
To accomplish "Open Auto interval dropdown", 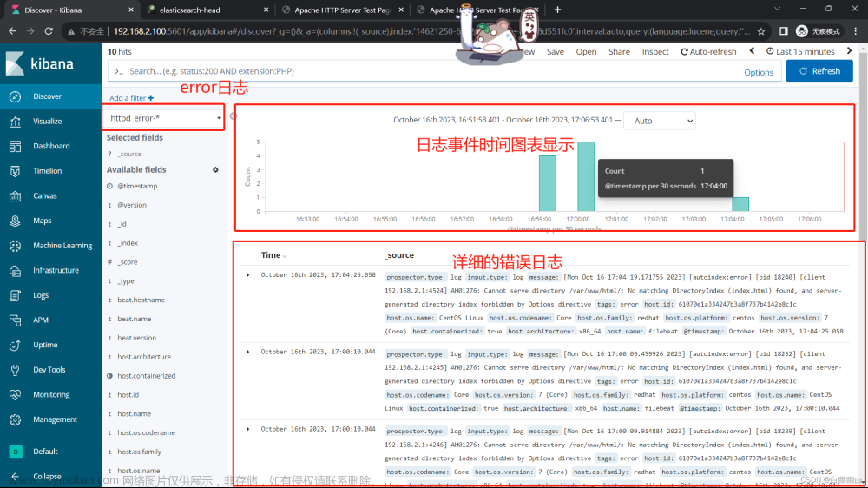I will point(660,121).
